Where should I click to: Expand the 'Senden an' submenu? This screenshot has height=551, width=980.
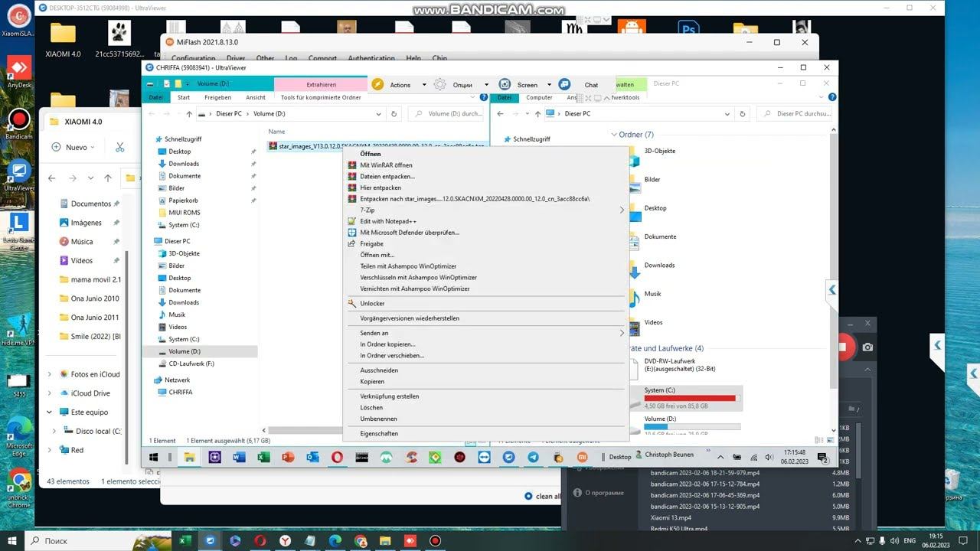coord(485,333)
